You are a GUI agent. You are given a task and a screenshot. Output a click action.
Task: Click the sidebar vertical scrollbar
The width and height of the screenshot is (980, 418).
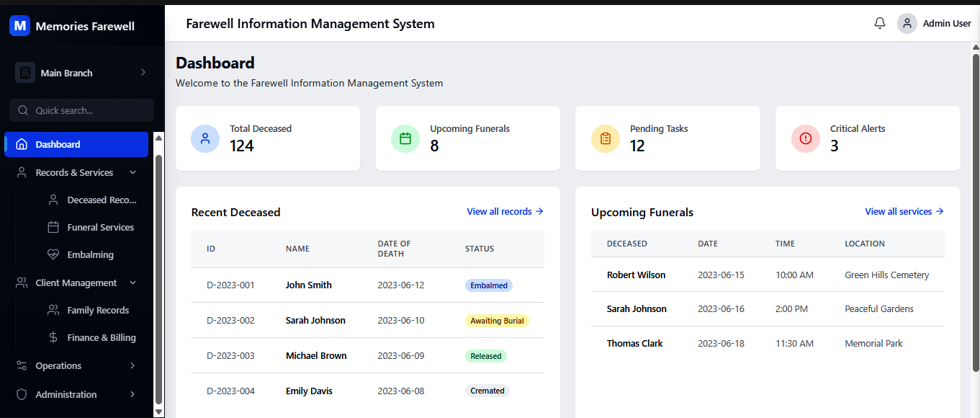pyautogui.click(x=159, y=280)
